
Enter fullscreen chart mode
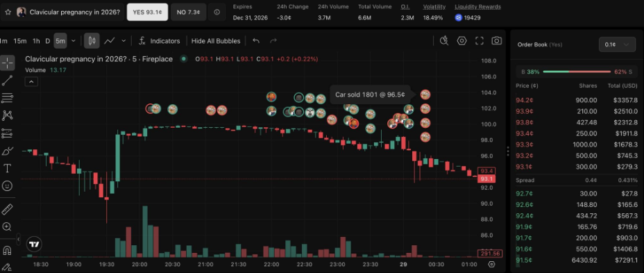(480, 41)
